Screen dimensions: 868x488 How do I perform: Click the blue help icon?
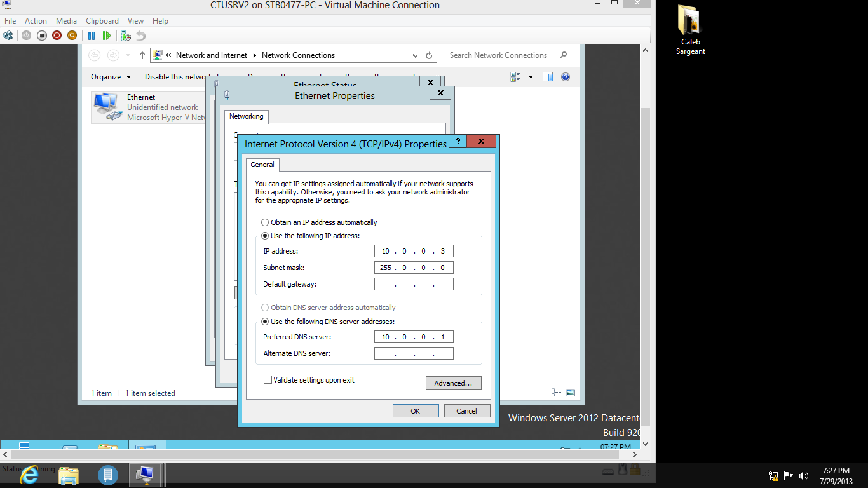(566, 77)
